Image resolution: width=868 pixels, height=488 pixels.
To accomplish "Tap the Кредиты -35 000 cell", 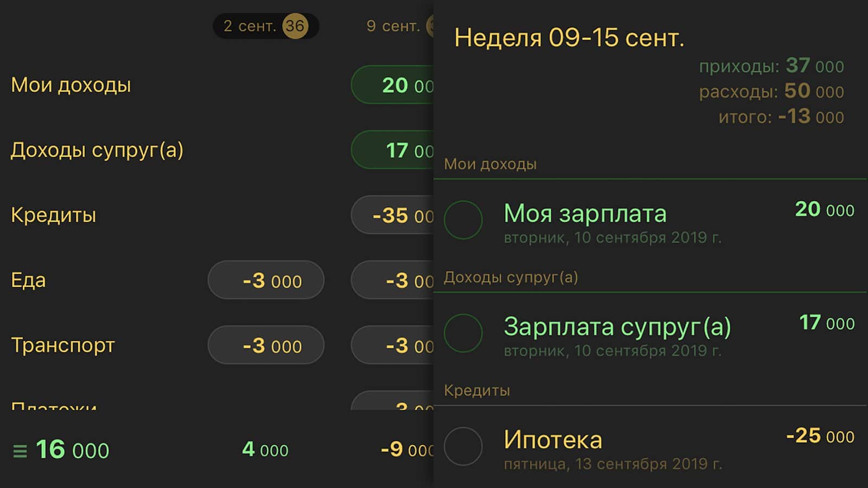I will point(393,215).
